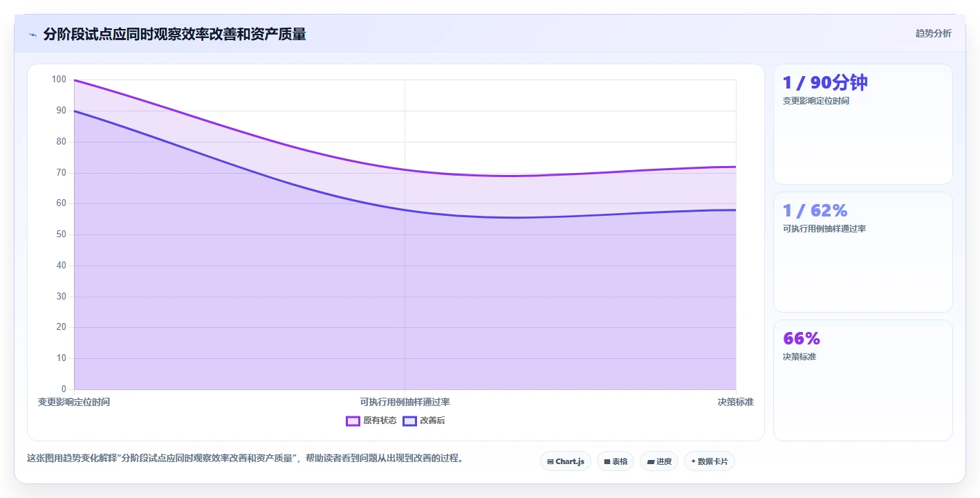This screenshot has width=980, height=498.
Task: Click the 表格 tag chip
Action: tap(616, 461)
